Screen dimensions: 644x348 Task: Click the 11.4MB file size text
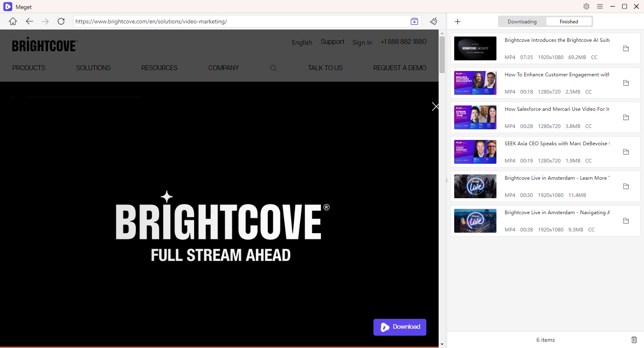coord(577,195)
